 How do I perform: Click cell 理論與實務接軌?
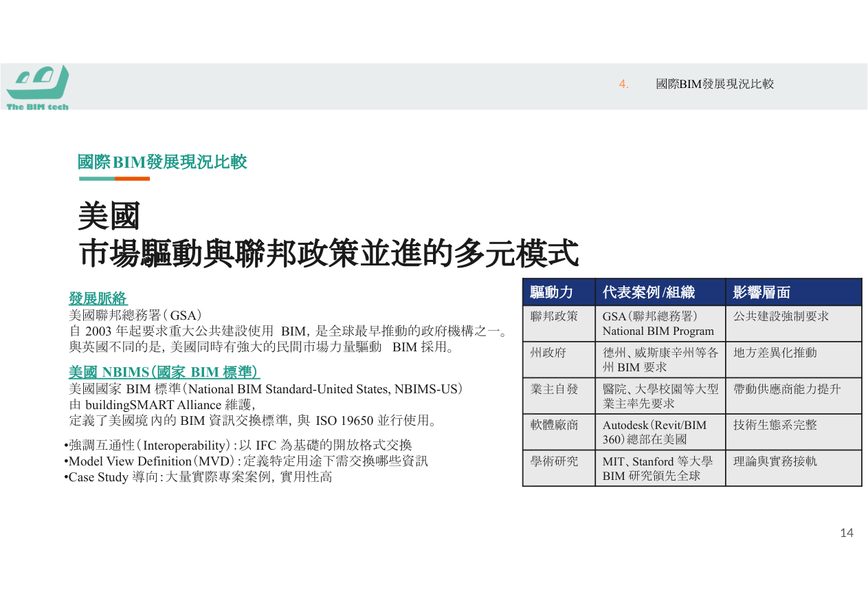[x=794, y=468]
